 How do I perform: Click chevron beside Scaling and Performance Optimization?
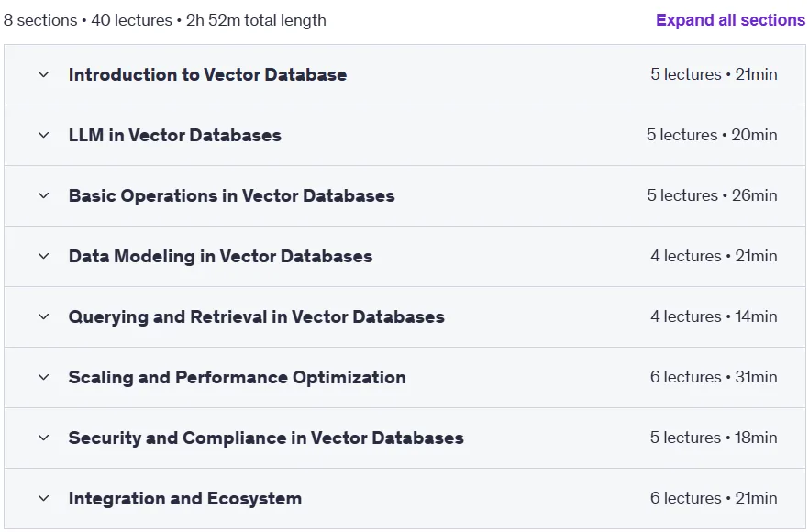coord(44,377)
